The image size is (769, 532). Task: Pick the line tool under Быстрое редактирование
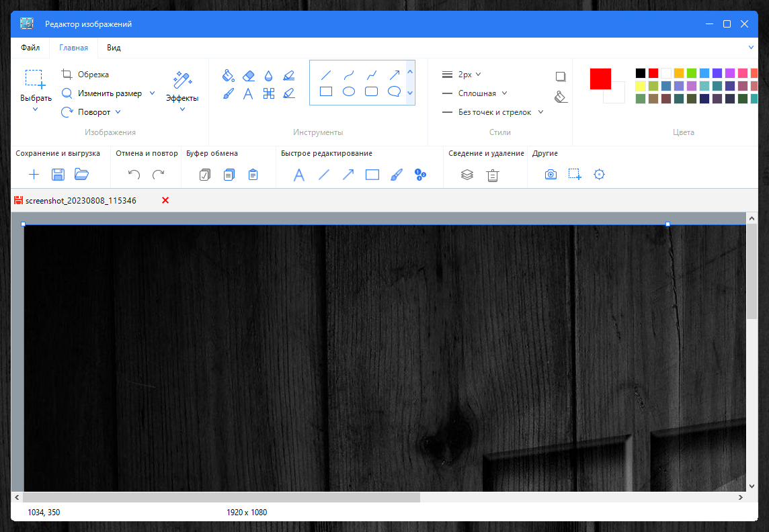point(324,175)
